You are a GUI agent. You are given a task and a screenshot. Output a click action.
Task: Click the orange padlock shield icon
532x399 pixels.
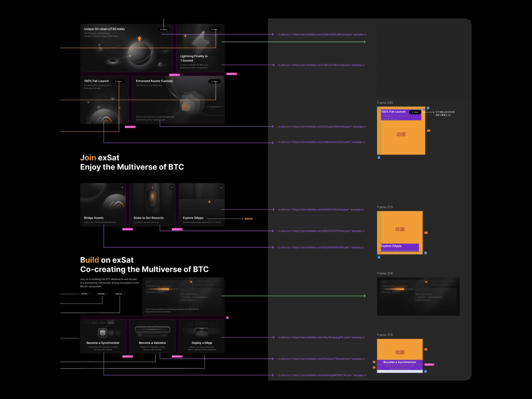185,106
